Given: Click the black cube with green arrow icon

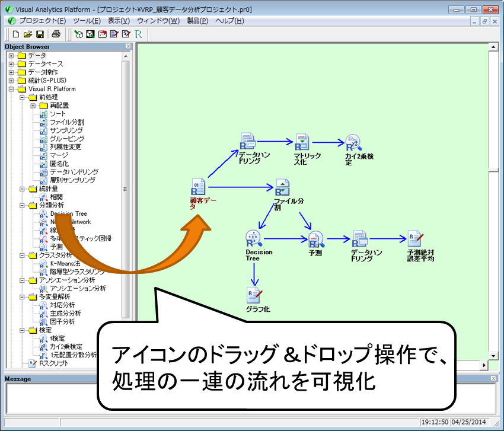Looking at the screenshot, I should point(90,34).
